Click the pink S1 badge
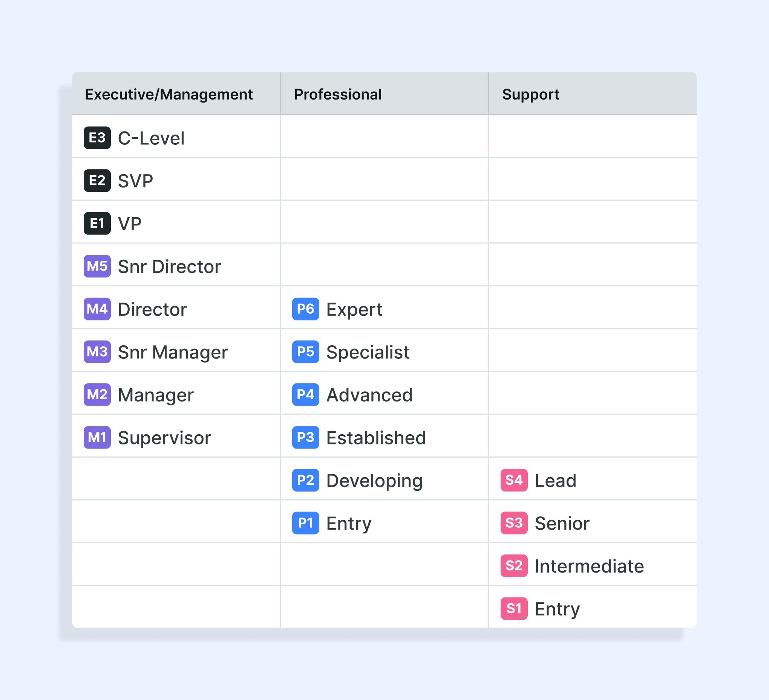Screen dimensions: 769x700 tap(514, 608)
